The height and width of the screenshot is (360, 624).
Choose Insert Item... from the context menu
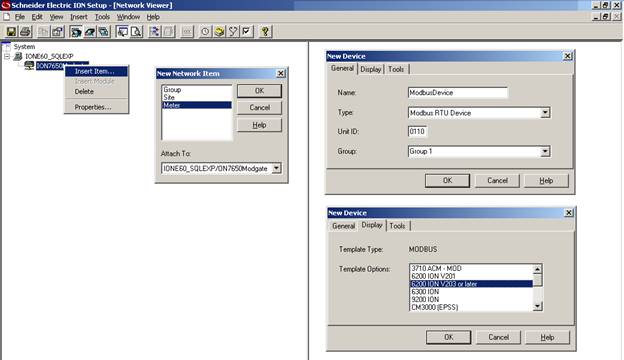coord(96,71)
